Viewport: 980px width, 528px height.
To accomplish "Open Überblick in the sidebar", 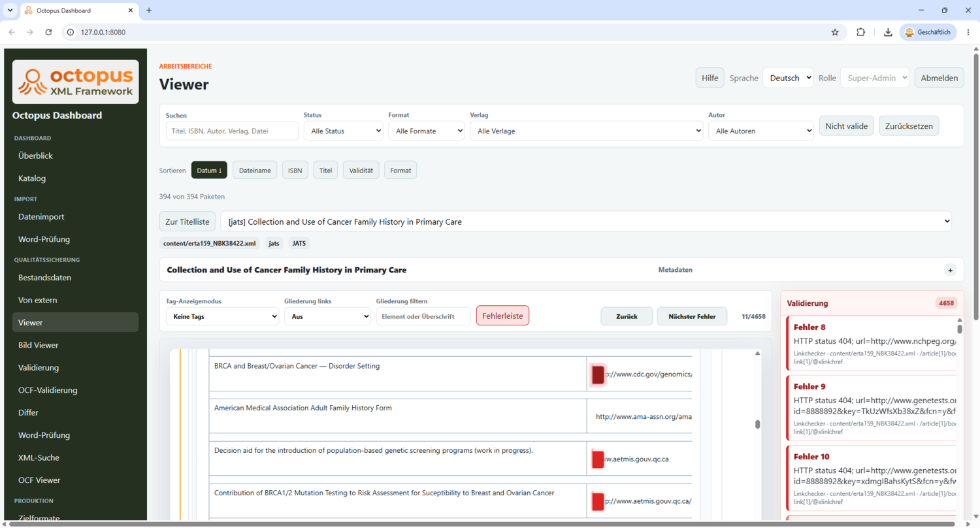I will [75, 156].
